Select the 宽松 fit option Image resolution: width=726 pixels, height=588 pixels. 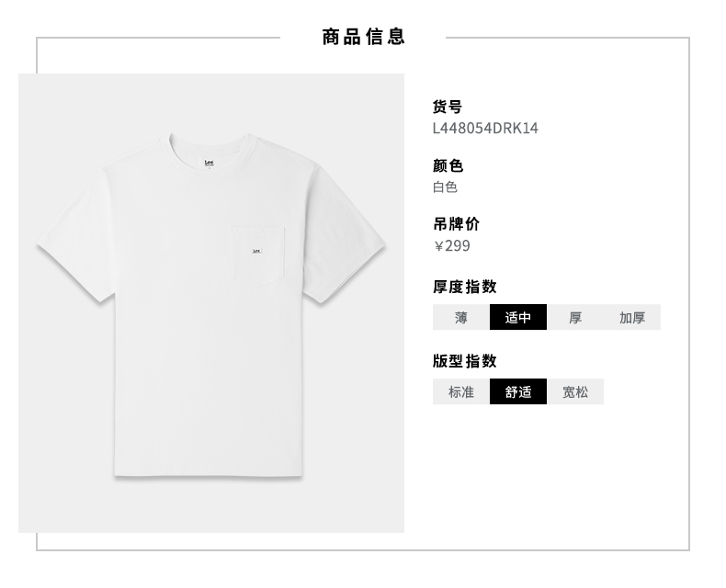(x=575, y=391)
